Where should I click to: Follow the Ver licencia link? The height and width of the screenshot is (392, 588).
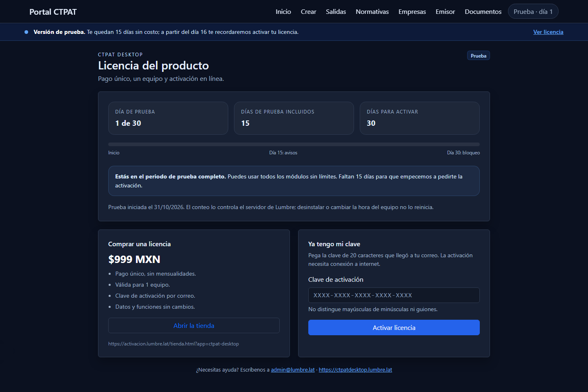click(x=548, y=32)
